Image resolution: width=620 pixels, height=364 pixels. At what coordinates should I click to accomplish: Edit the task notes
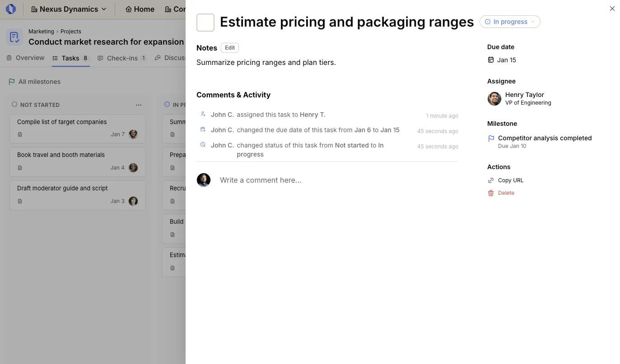click(x=230, y=48)
